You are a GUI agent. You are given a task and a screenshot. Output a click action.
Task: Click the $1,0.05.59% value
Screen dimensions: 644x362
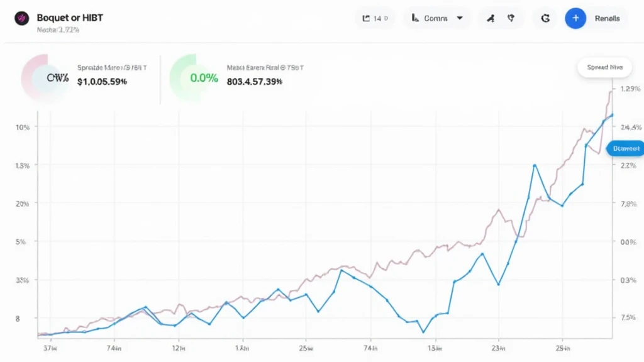(x=102, y=82)
